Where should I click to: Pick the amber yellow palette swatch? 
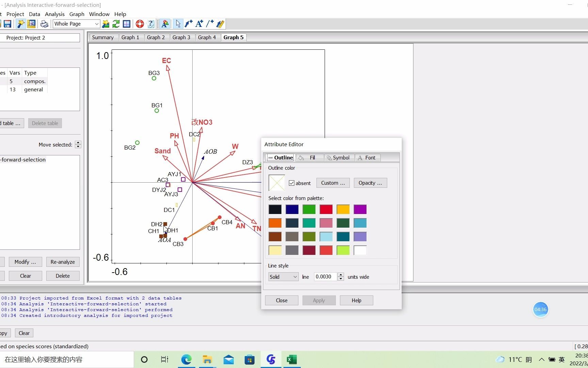(x=343, y=209)
